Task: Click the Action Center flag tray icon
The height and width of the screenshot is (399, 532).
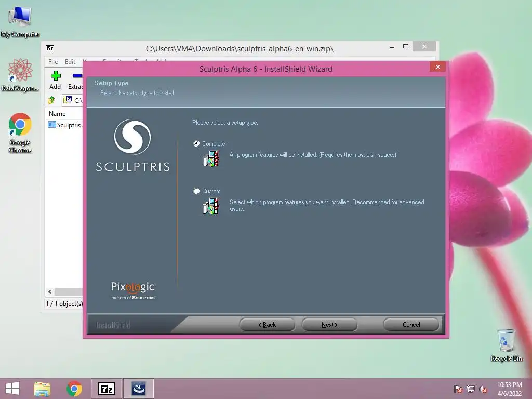Action: 458,389
